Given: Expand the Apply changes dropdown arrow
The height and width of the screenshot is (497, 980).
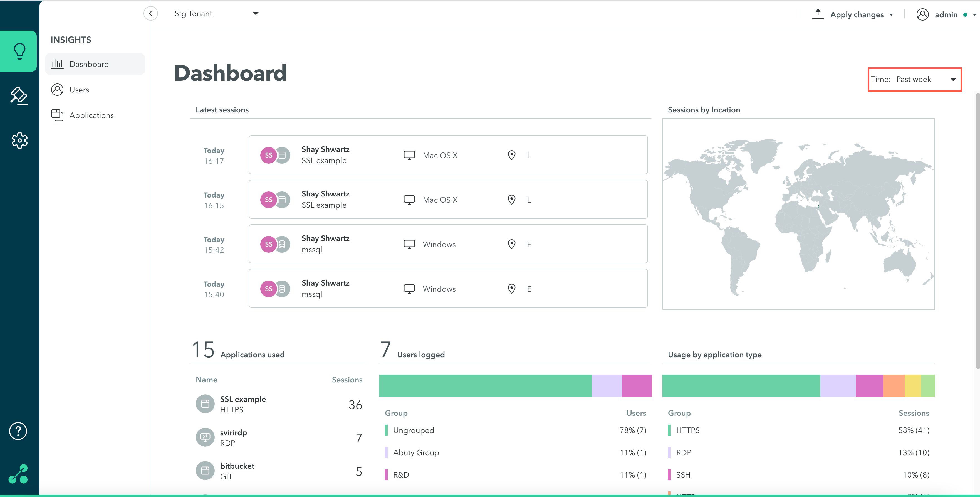Looking at the screenshot, I should click(891, 15).
